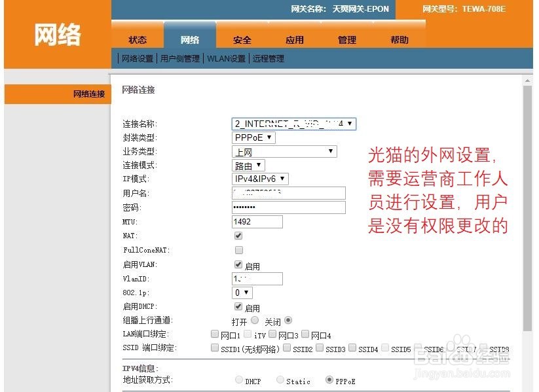539x392 pixels.
Task: Enable the FullConeNAT checkbox
Action: point(239,249)
